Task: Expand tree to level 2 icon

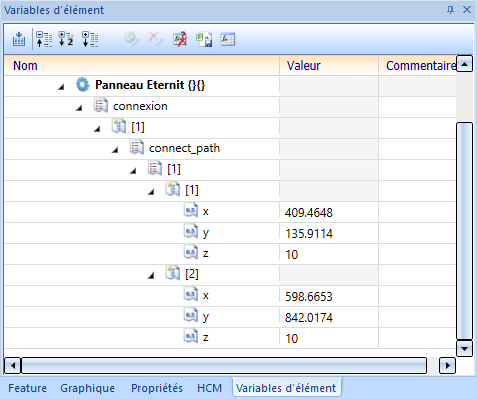Action: pyautogui.click(x=66, y=39)
